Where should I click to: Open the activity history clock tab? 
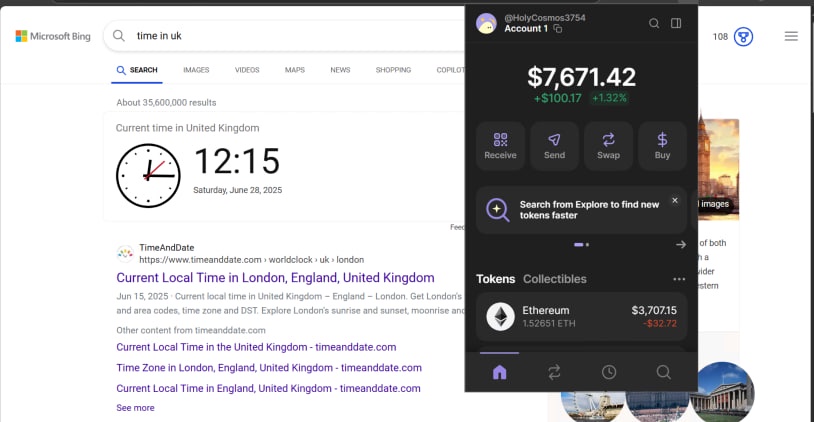[609, 372]
